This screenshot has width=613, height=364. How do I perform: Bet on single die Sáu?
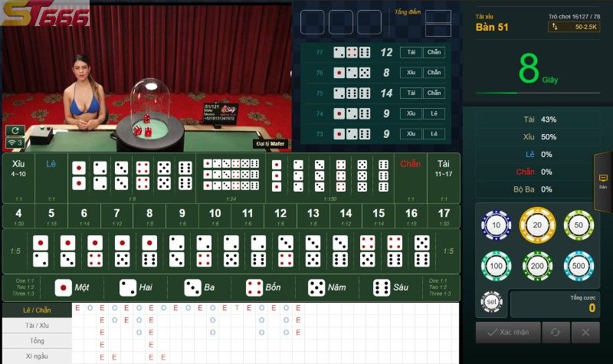tap(391, 288)
